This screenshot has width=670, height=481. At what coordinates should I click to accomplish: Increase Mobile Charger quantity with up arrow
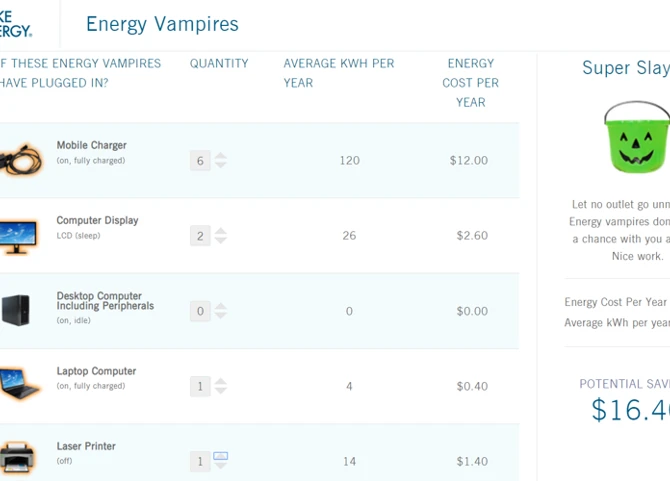point(221,155)
